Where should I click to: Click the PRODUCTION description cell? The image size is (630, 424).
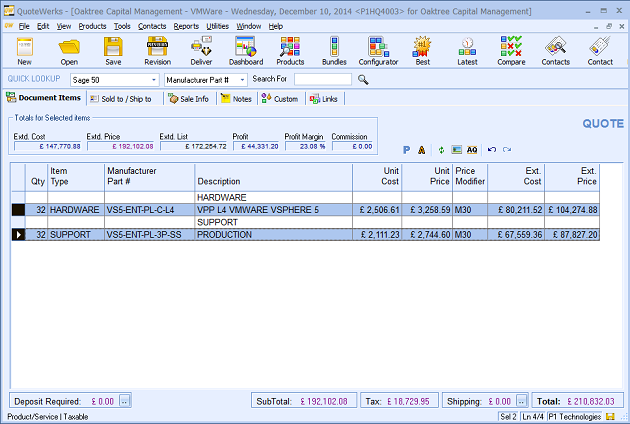tap(274, 235)
